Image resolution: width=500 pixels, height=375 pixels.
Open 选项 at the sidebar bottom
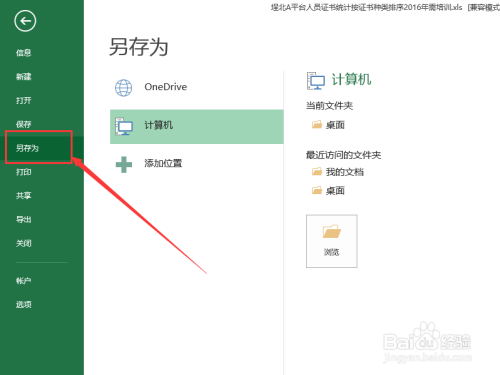click(24, 304)
